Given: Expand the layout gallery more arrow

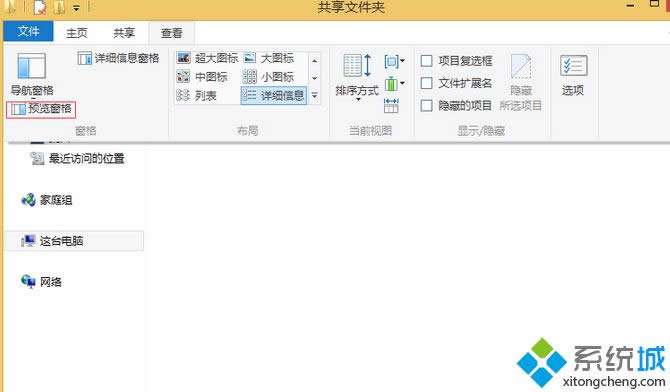Looking at the screenshot, I should (314, 95).
